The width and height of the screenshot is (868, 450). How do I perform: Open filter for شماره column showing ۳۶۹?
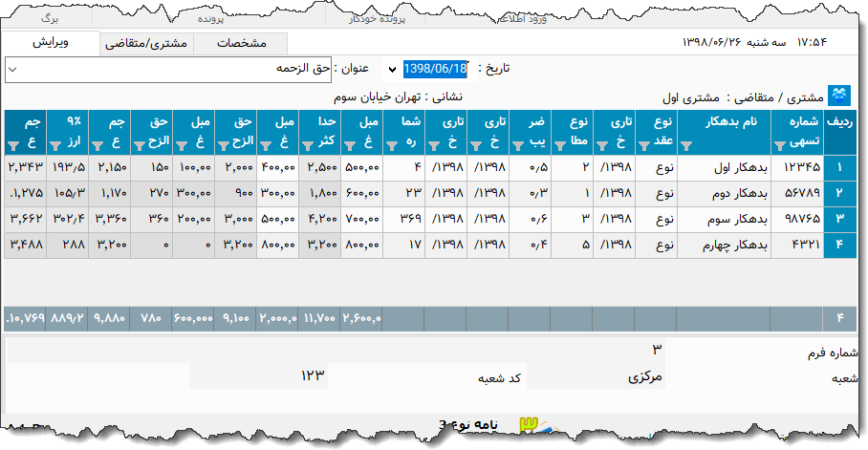pos(392,146)
